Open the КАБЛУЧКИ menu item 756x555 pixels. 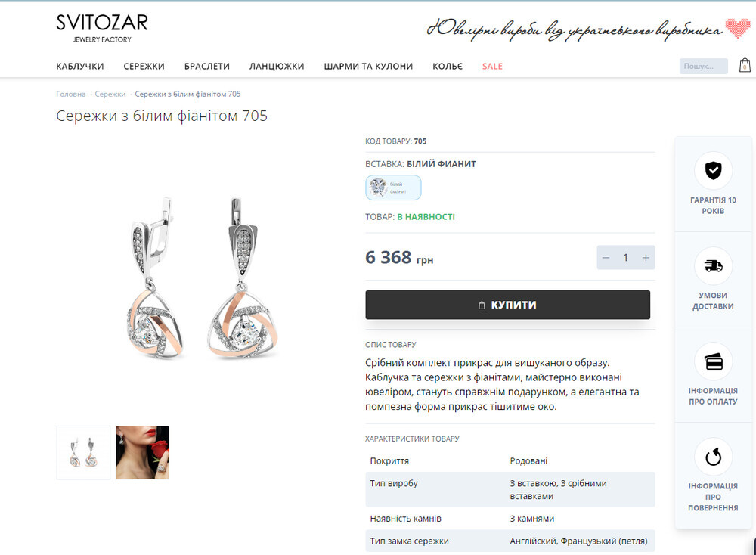click(x=80, y=66)
